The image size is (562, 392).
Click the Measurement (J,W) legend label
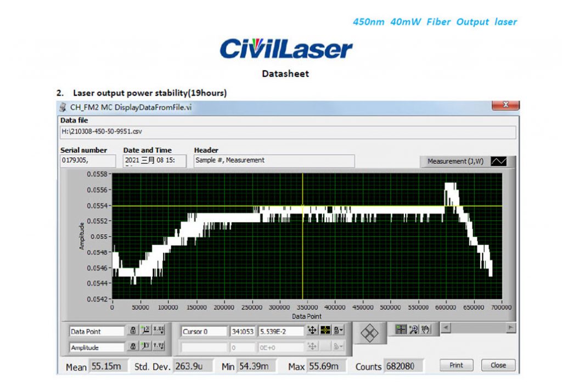pyautogui.click(x=455, y=161)
